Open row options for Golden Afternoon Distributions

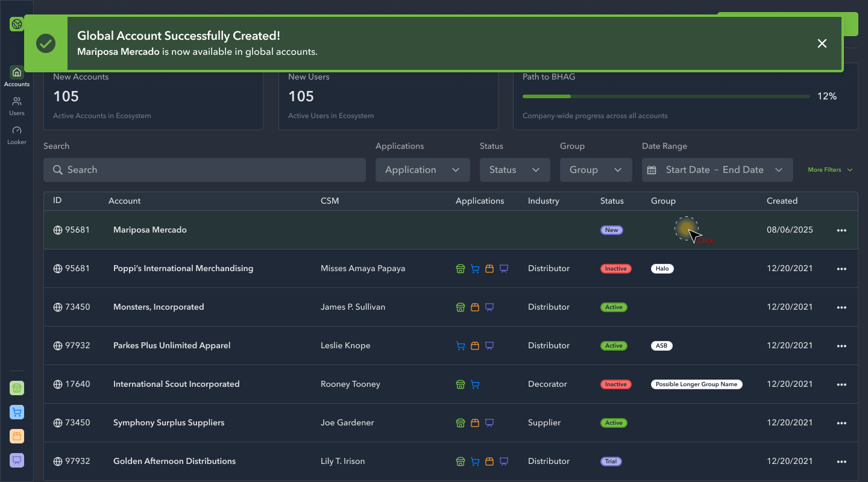click(841, 462)
